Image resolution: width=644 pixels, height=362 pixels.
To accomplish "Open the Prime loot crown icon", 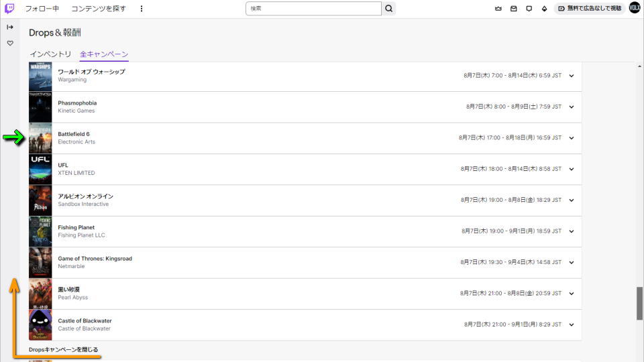I will click(x=498, y=8).
